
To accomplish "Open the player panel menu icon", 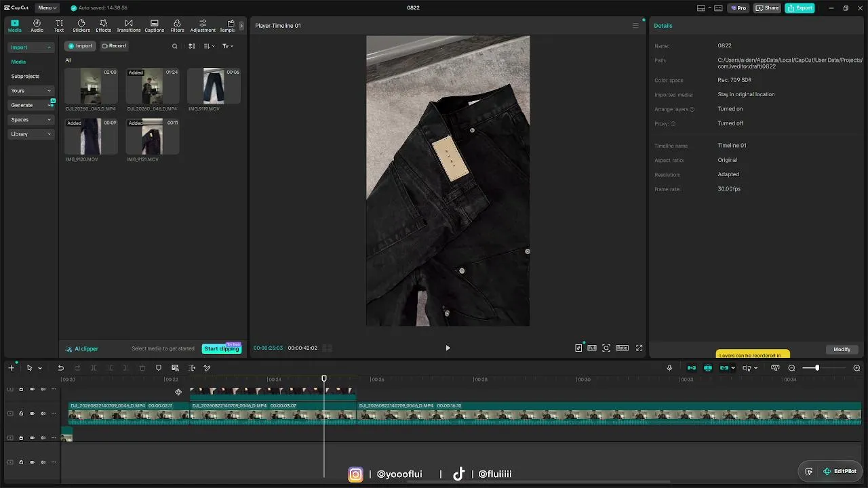I will (635, 26).
